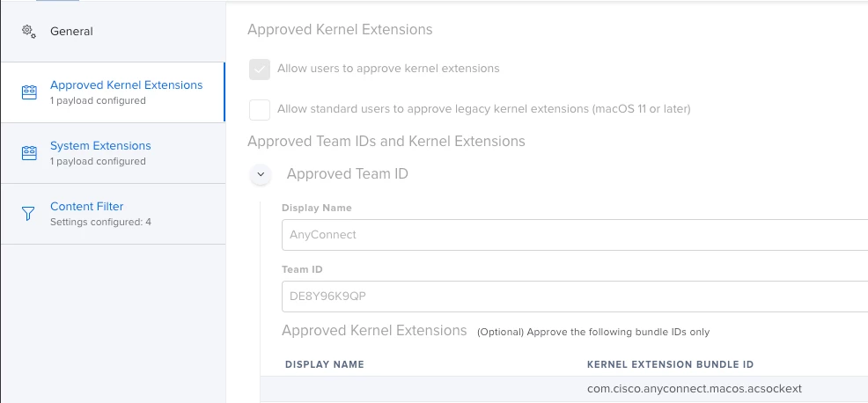868x403 pixels.
Task: Click the Content Filter funnel icon
Action: [28, 214]
